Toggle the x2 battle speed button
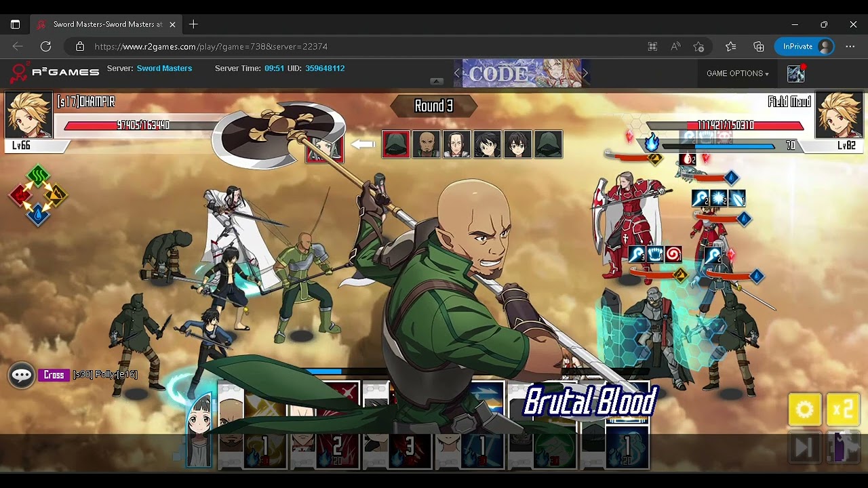The height and width of the screenshot is (488, 868). [x=843, y=409]
